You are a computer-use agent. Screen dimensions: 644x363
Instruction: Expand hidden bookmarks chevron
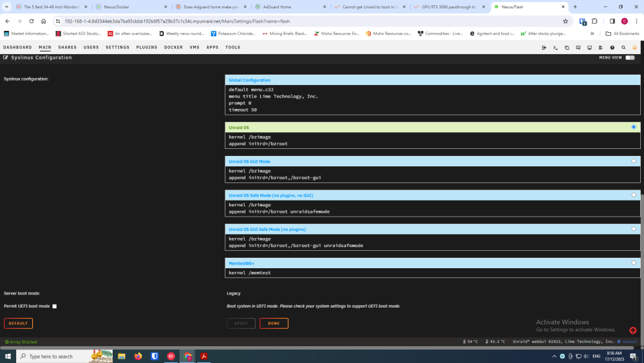pyautogui.click(x=592, y=34)
